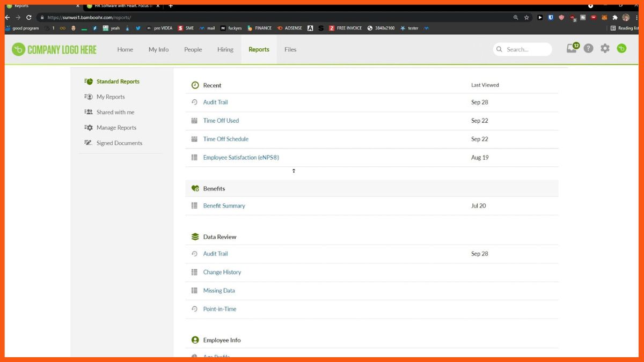The image size is (644, 362).
Task: Click in the Search input field
Action: (x=522, y=49)
